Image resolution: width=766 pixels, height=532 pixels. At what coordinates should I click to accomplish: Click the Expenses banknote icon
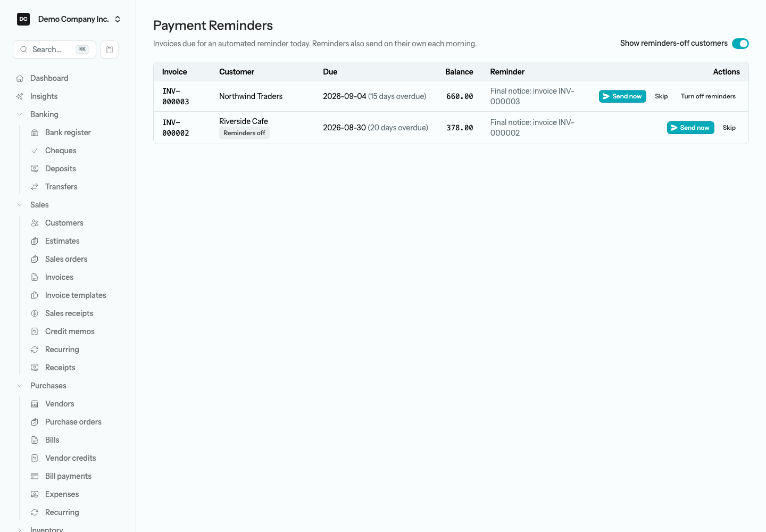tap(35, 494)
